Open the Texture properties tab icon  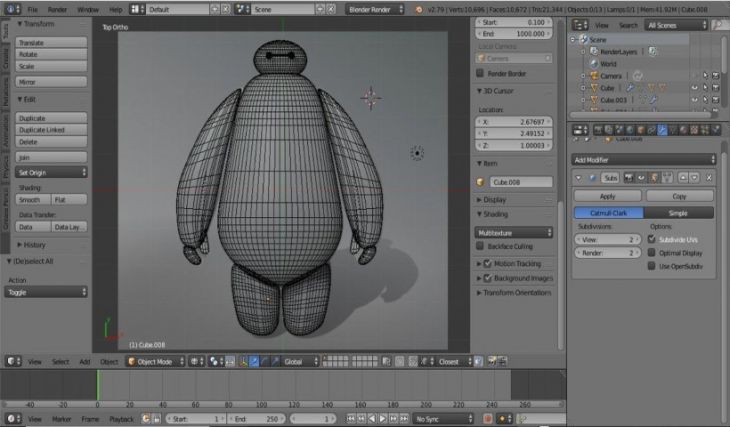click(x=695, y=130)
